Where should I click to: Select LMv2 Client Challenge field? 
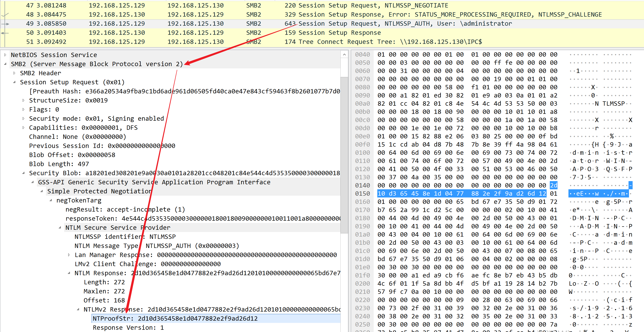148,264
